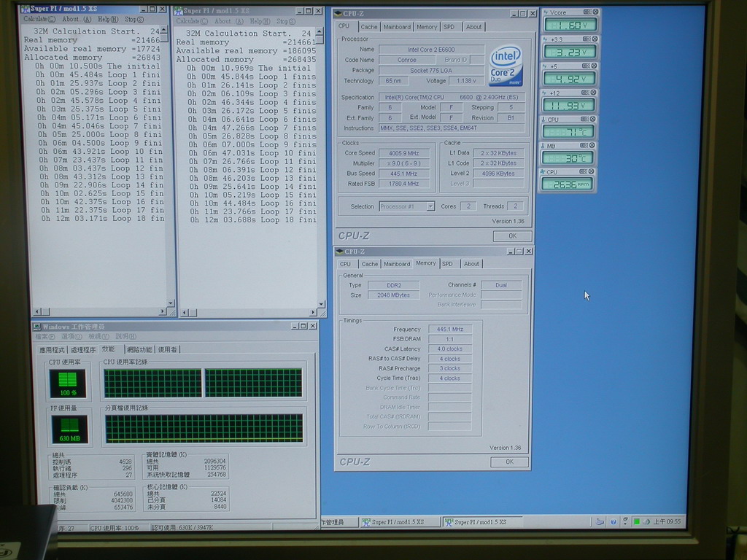Image resolution: width=747 pixels, height=560 pixels.
Task: Click OK button in upper CPU-Z window
Action: coord(512,236)
